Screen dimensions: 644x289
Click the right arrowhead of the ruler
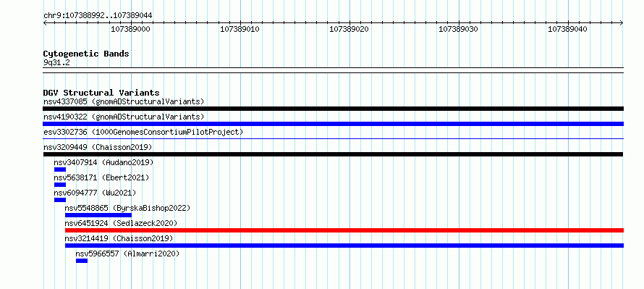coord(622,23)
